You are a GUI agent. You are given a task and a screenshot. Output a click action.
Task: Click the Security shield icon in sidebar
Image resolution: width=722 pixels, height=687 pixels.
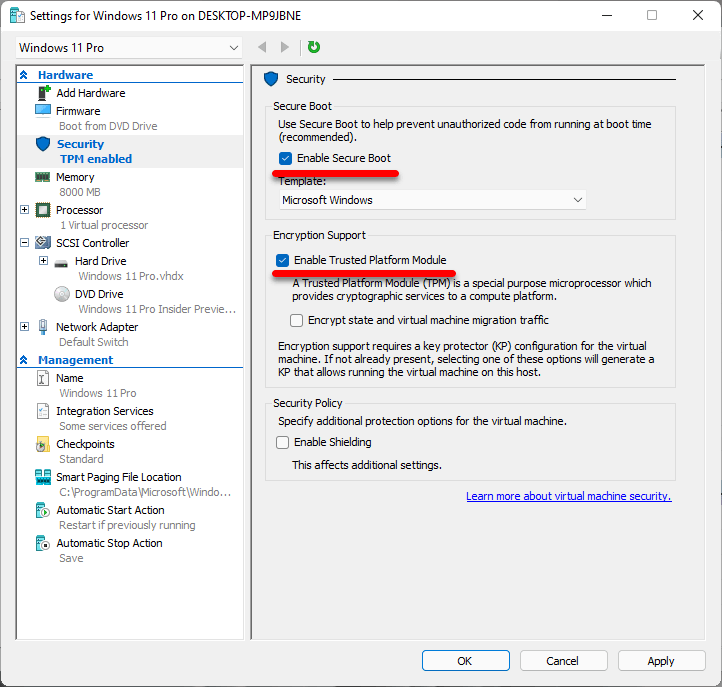[43, 144]
